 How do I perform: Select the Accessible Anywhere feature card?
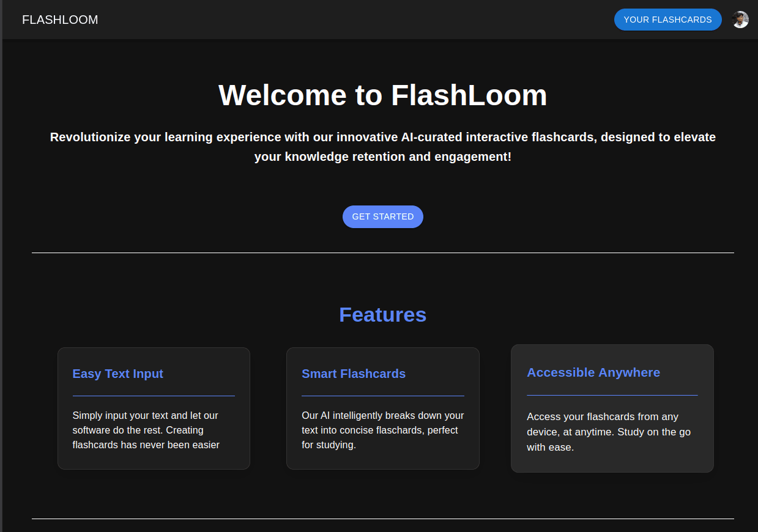pyautogui.click(x=612, y=408)
